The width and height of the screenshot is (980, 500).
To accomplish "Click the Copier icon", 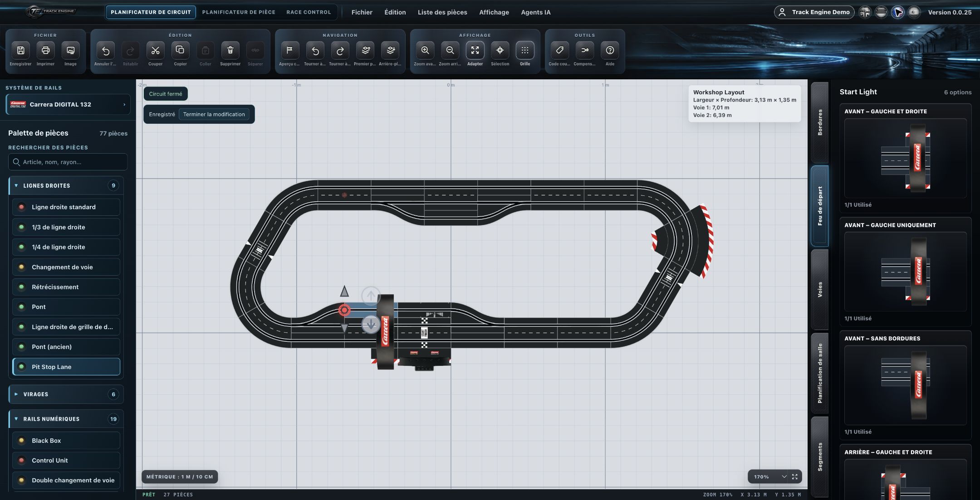I will (180, 50).
